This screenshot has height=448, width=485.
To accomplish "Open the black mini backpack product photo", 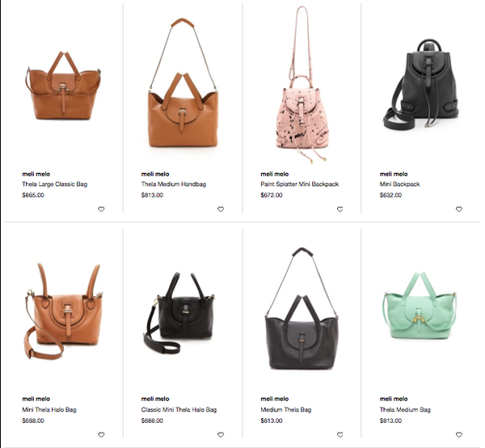I will [421, 85].
